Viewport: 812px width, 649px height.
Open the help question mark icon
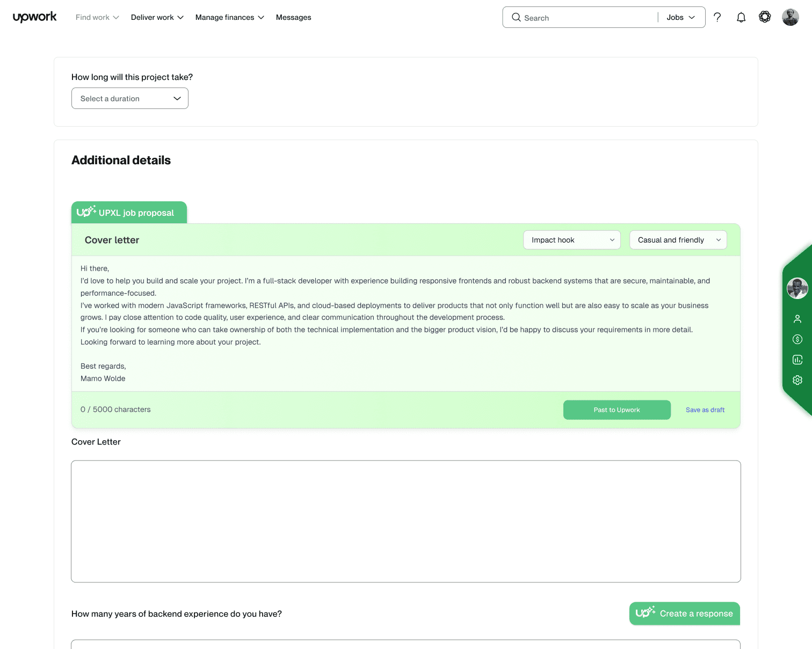(717, 17)
